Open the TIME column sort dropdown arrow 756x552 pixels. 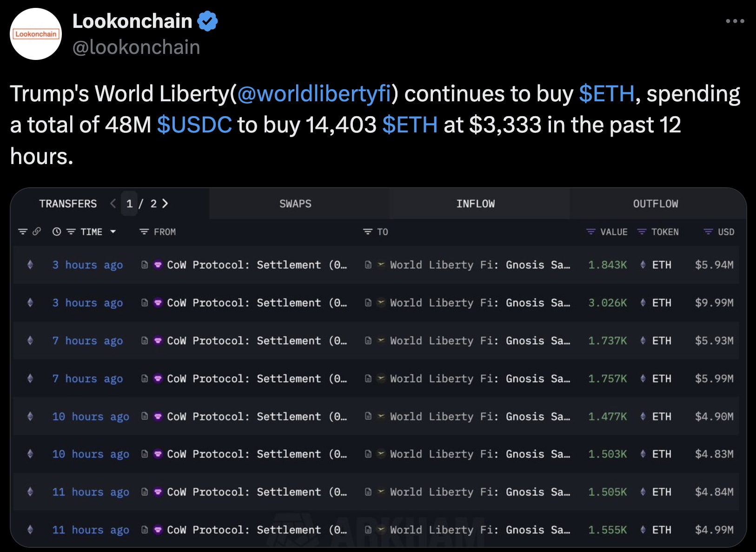point(113,232)
